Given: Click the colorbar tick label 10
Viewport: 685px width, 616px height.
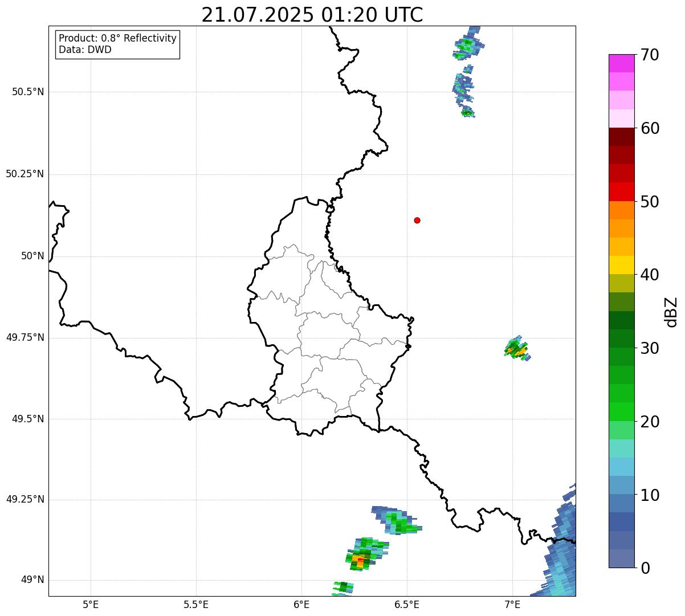Looking at the screenshot, I should pos(649,495).
